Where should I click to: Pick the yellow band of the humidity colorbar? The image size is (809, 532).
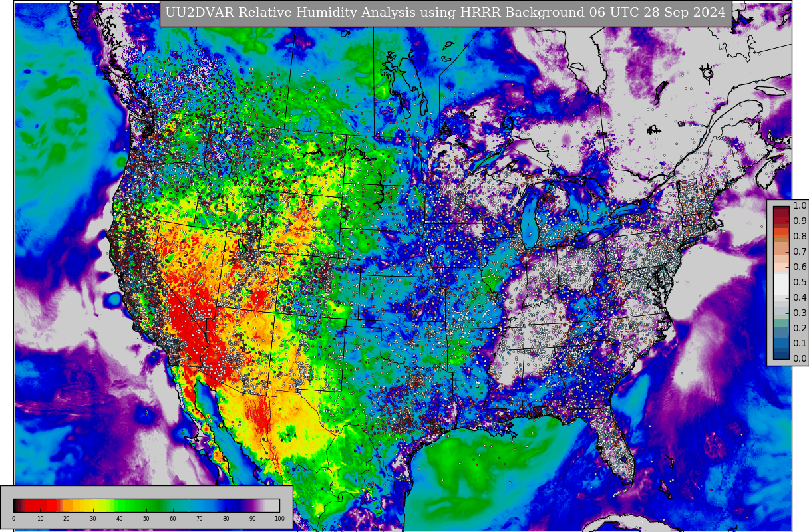[92, 505]
